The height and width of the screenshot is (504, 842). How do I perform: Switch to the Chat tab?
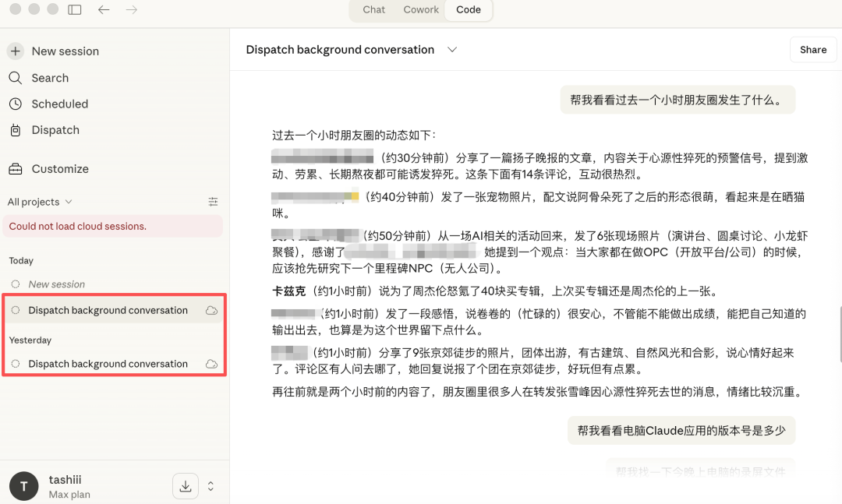[x=373, y=10]
